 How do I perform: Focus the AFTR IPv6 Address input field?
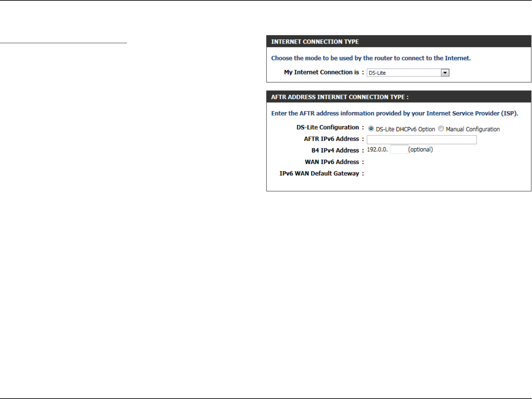[422, 140]
